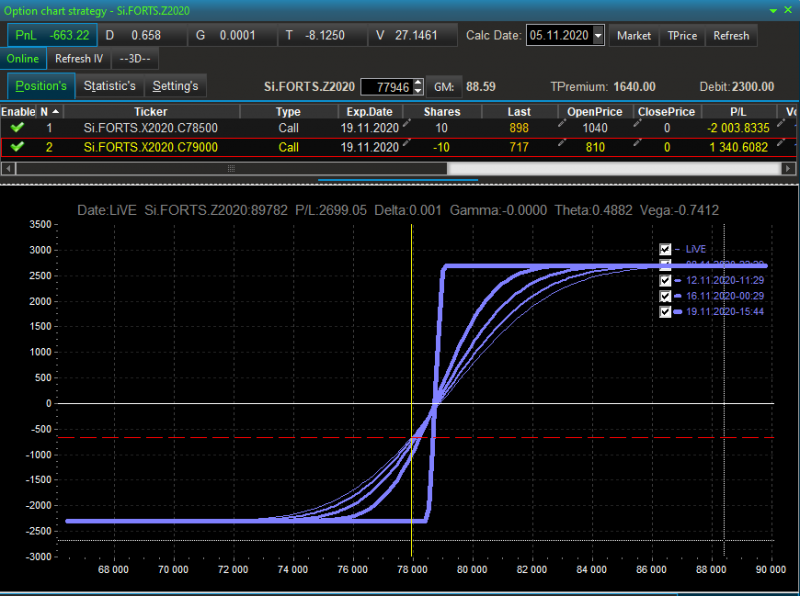Click the TPrice button
The height and width of the screenshot is (596, 800).
682,36
